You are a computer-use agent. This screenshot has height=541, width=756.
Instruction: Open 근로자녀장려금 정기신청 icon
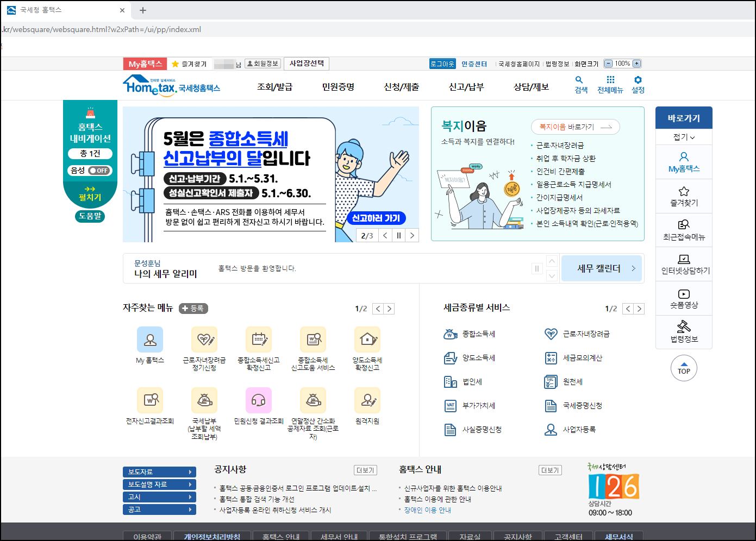click(204, 339)
